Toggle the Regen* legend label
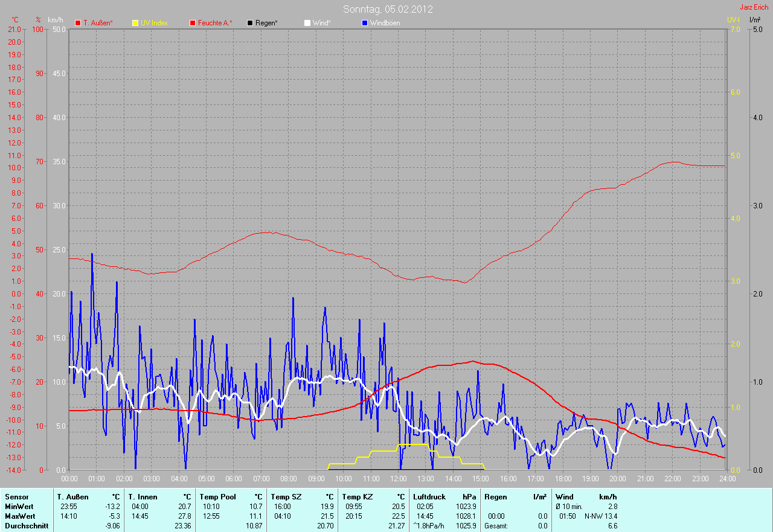 coord(266,23)
